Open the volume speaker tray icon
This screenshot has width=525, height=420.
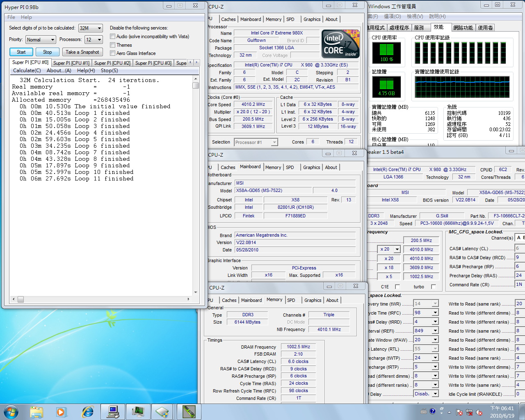pyautogui.click(x=479, y=412)
